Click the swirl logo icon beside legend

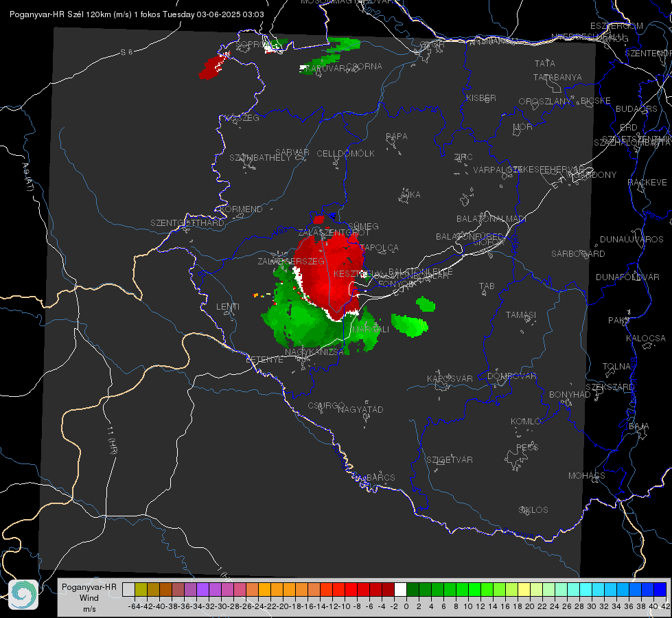pyautogui.click(x=23, y=595)
